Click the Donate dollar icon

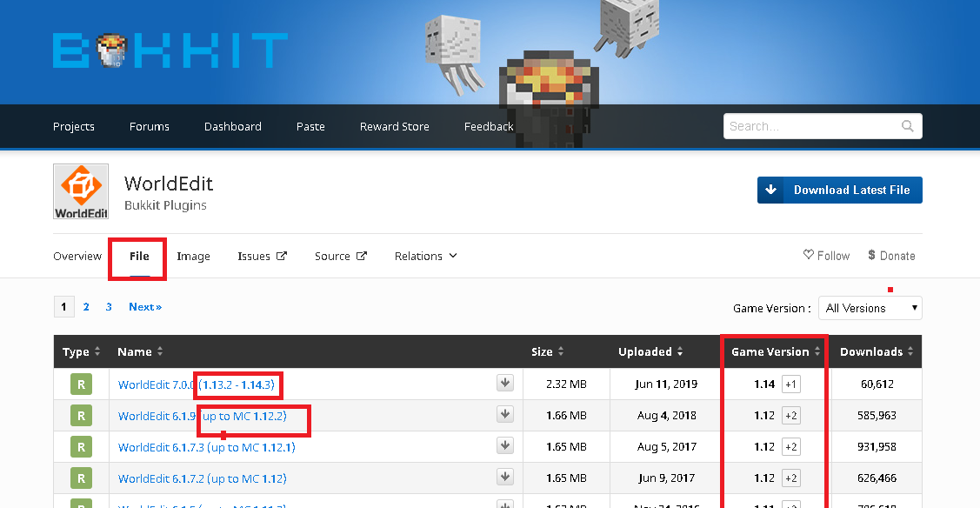click(x=871, y=255)
